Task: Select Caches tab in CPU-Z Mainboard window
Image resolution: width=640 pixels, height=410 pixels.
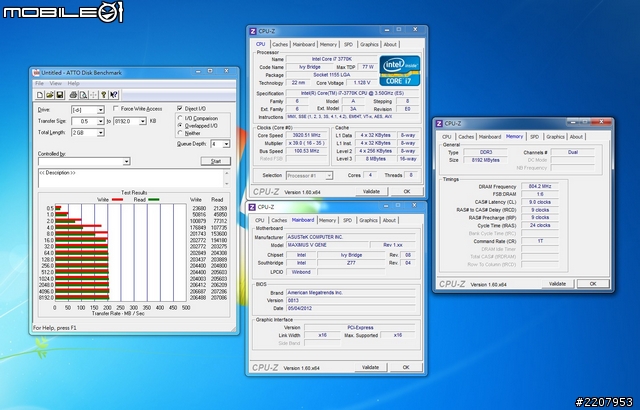Action: click(279, 220)
